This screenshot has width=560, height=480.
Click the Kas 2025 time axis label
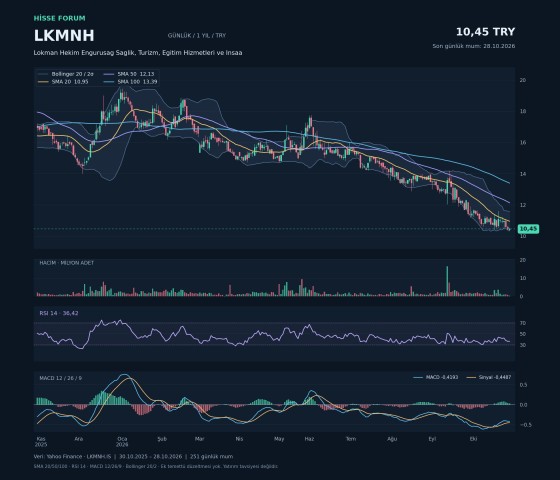(41, 441)
